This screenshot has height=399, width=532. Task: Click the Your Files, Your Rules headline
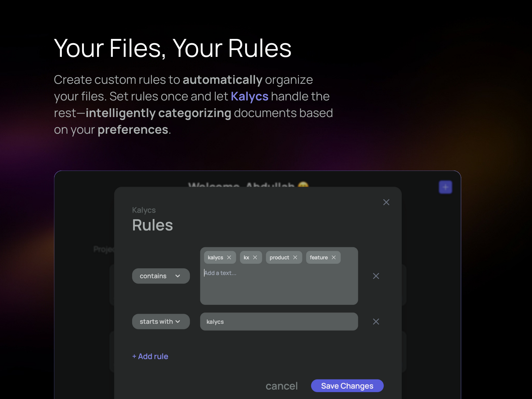pos(173,49)
